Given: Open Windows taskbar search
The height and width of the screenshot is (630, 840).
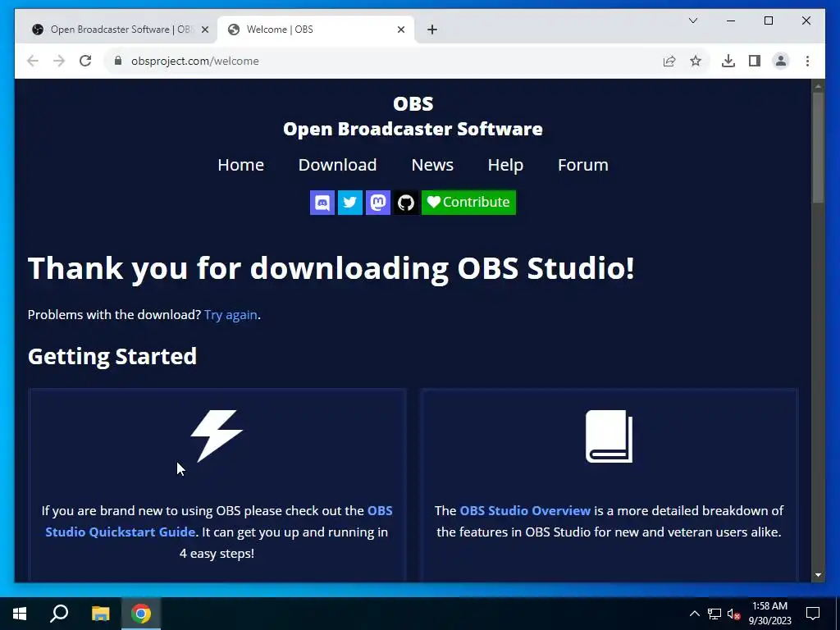Looking at the screenshot, I should tap(59, 614).
